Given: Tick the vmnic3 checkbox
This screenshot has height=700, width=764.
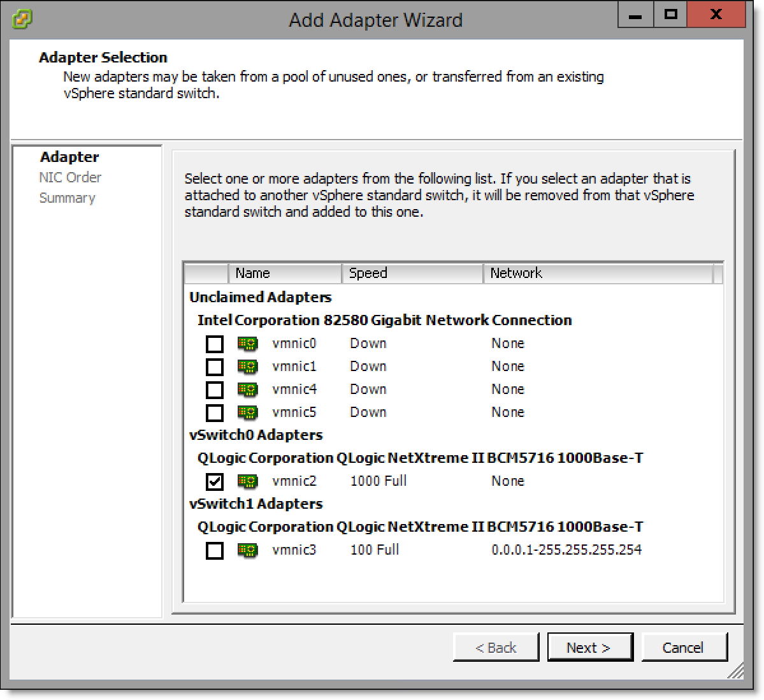Looking at the screenshot, I should click(x=215, y=551).
